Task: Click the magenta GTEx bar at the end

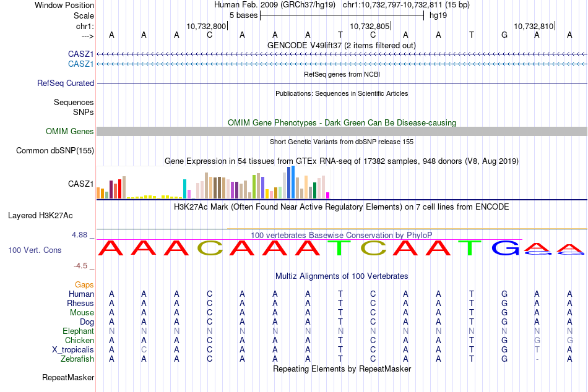Action: point(328,195)
